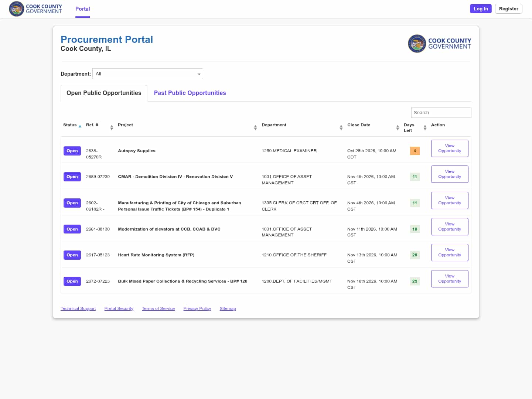Click department "1259.MEDICAL EXAMINER"
532x399 pixels.
pyautogui.click(x=289, y=151)
